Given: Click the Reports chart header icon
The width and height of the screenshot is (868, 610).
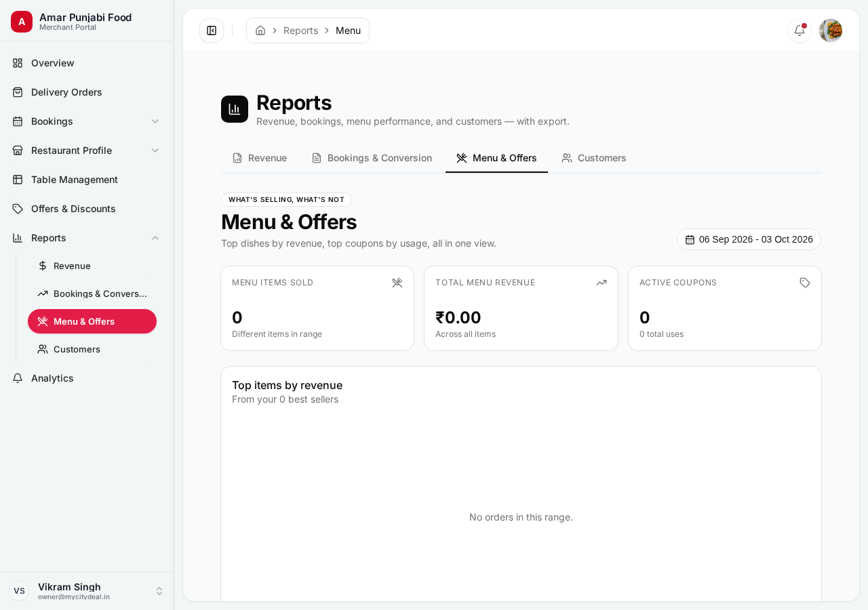Looking at the screenshot, I should click(235, 109).
